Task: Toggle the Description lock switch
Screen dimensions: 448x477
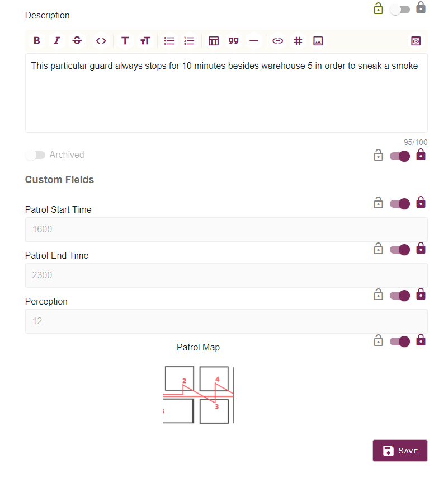Action: tap(400, 10)
